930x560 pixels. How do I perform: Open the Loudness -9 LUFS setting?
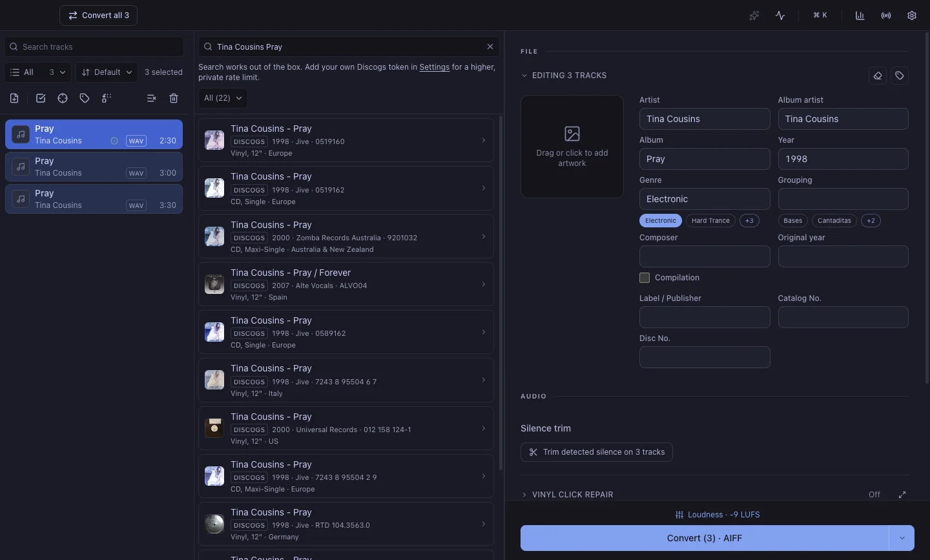coord(718,515)
